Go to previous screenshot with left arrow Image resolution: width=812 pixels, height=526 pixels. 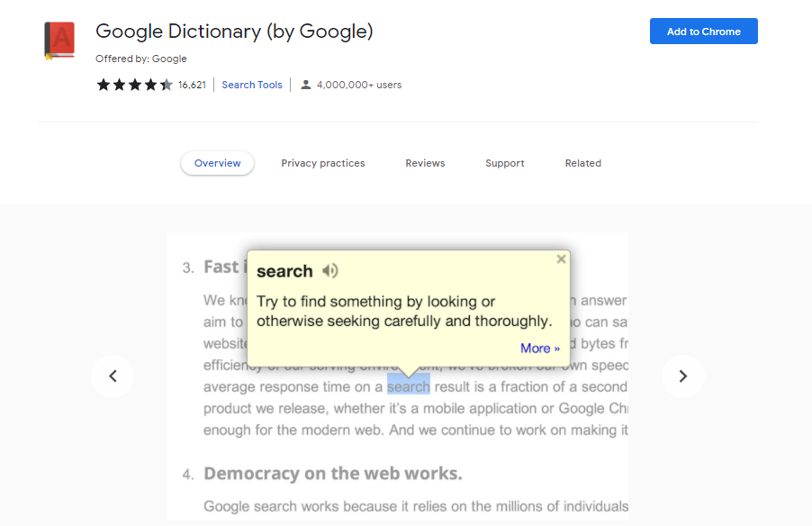pos(113,376)
